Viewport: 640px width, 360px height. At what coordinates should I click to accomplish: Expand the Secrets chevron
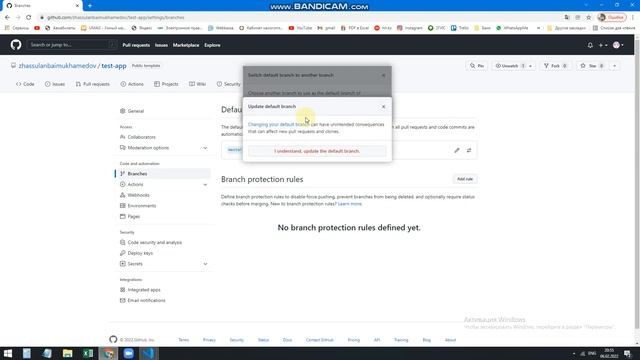click(x=205, y=264)
